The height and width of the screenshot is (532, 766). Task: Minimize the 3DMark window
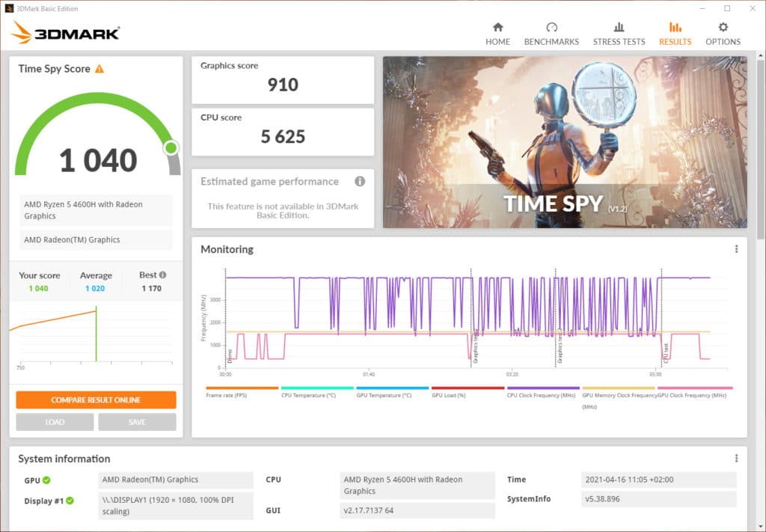pyautogui.click(x=702, y=8)
